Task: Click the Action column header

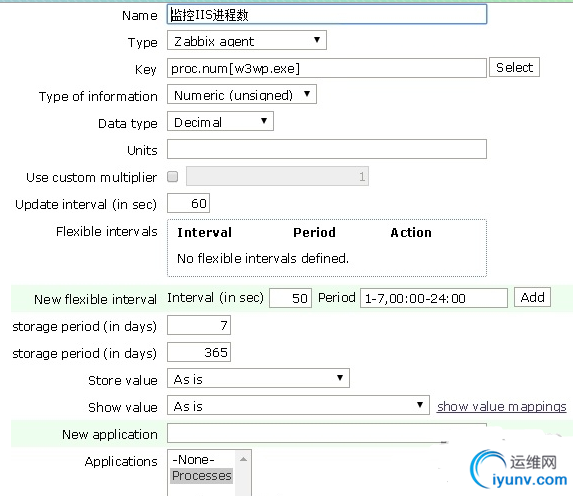Action: (x=411, y=232)
